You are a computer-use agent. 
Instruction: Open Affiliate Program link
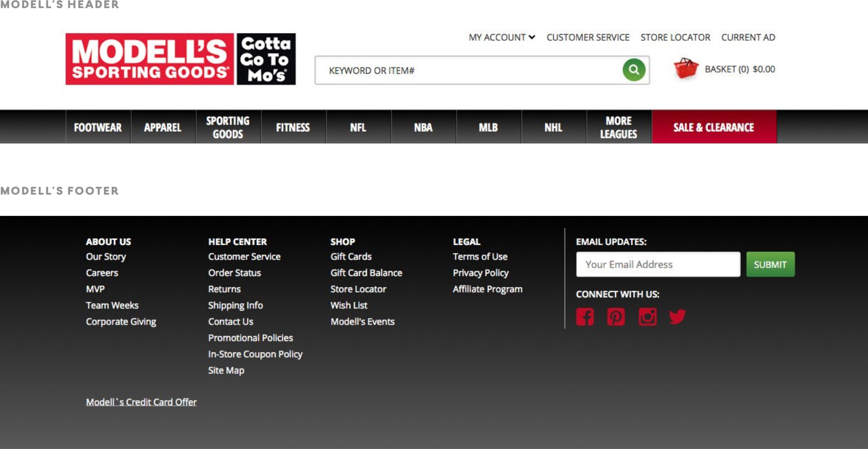(x=487, y=289)
